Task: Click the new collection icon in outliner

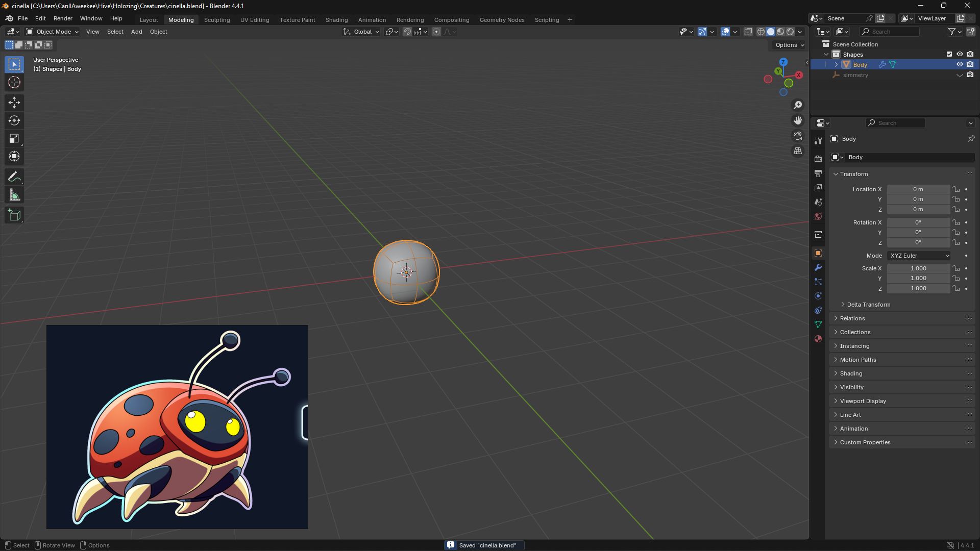Action: (971, 32)
